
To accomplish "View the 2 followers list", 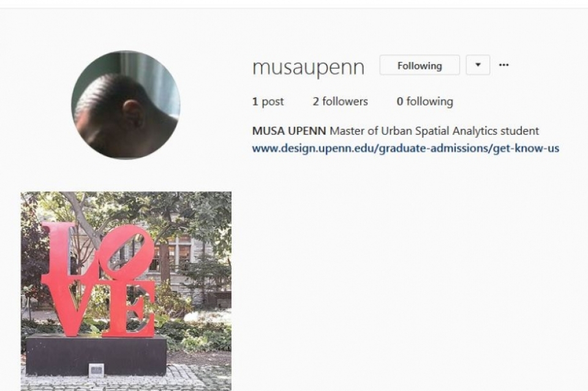I will 340,101.
